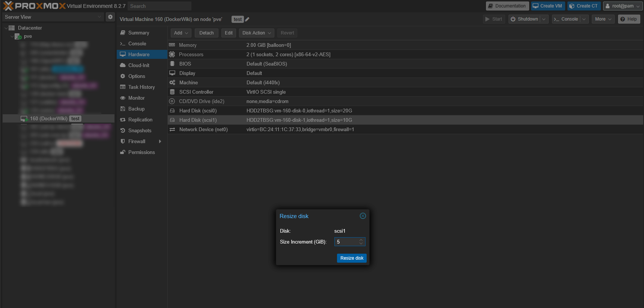Increase the size increment with the up arrow
The width and height of the screenshot is (644, 308).
(361, 240)
